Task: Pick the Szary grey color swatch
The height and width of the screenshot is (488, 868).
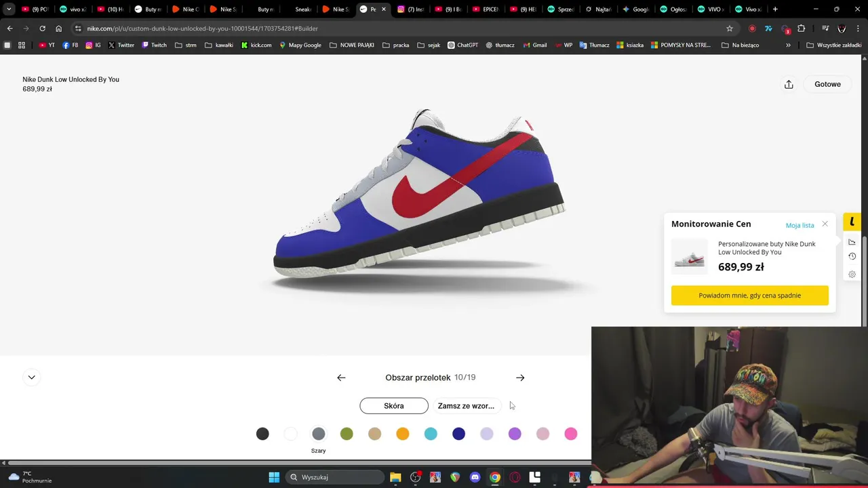Action: pyautogui.click(x=319, y=434)
